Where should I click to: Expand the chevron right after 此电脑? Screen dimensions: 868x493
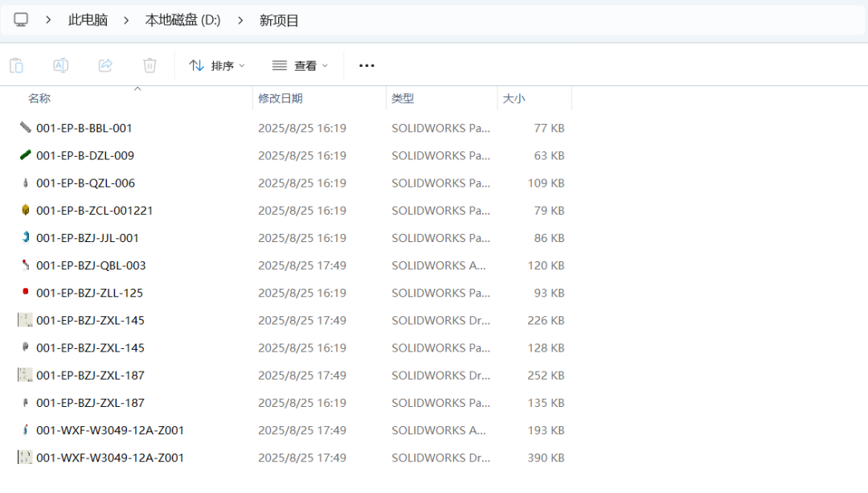tap(126, 20)
